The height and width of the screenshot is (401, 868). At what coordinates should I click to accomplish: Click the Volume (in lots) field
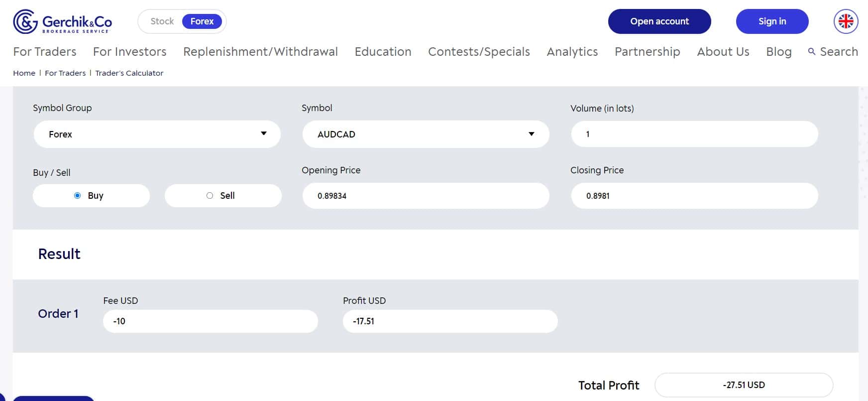pyautogui.click(x=694, y=134)
